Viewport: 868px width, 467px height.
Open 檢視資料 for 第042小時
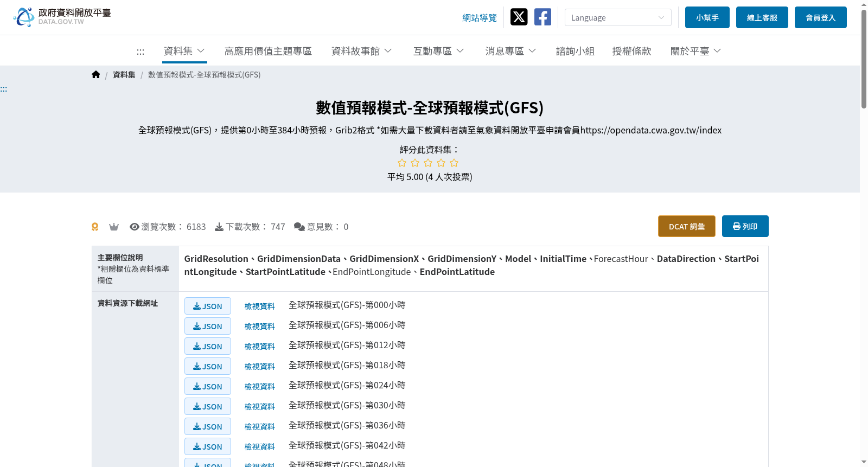260,447
